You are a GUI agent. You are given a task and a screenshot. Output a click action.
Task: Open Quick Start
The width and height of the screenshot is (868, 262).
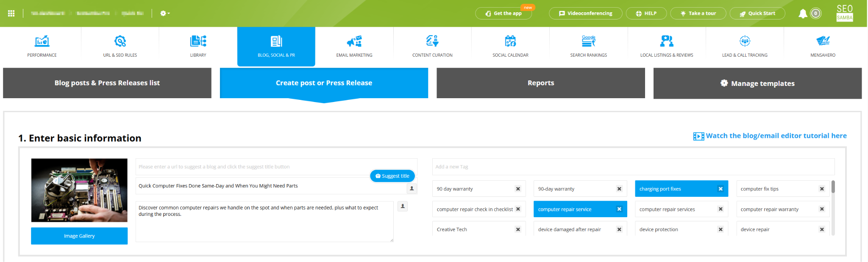[x=757, y=14]
